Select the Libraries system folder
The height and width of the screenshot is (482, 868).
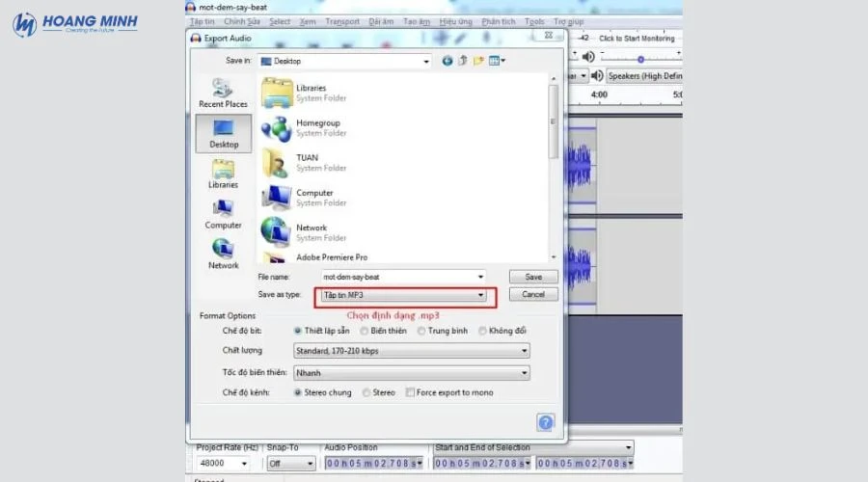(x=305, y=93)
